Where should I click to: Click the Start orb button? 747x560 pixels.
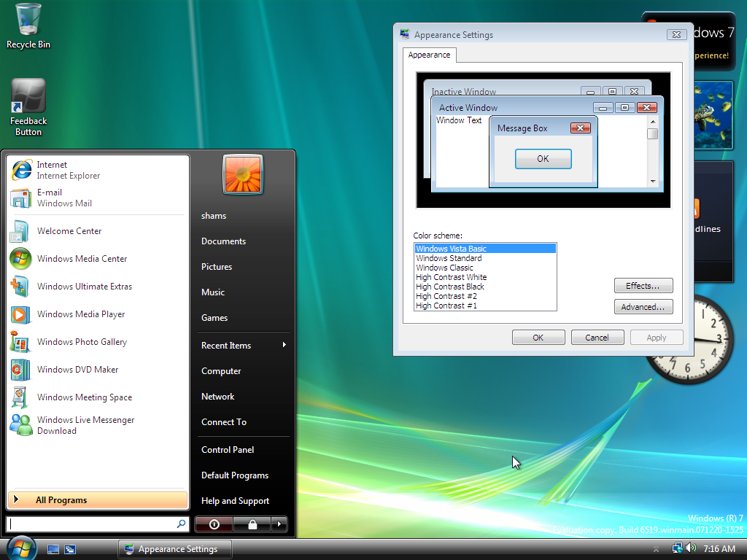(21, 548)
